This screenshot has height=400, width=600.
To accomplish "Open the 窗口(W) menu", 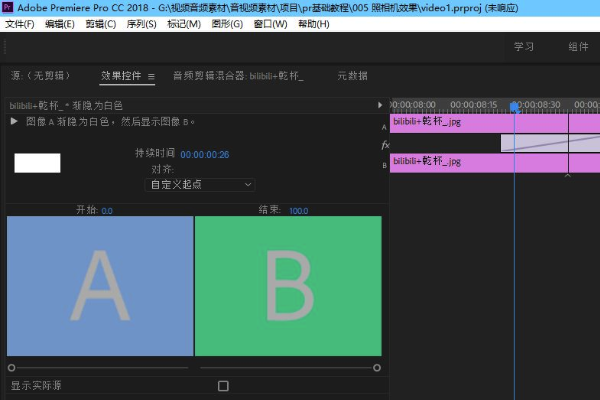I will coord(270,24).
